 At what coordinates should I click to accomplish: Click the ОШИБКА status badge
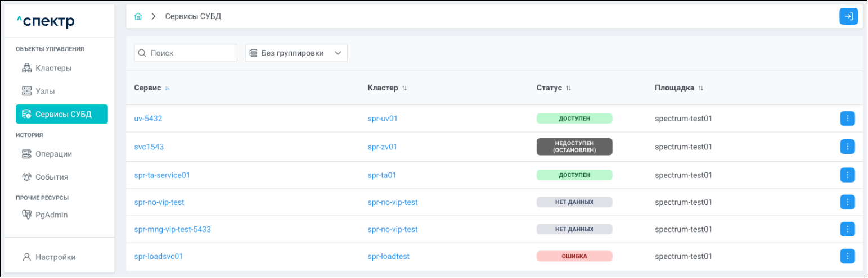pyautogui.click(x=574, y=256)
